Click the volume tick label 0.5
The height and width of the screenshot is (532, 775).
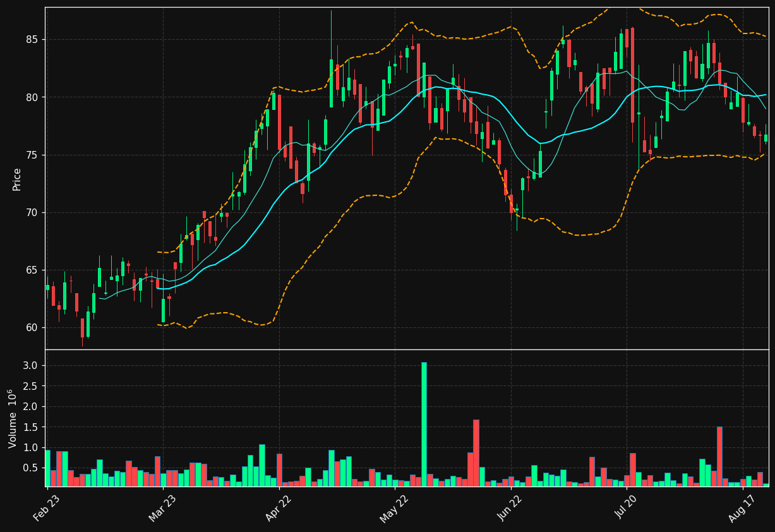32,468
